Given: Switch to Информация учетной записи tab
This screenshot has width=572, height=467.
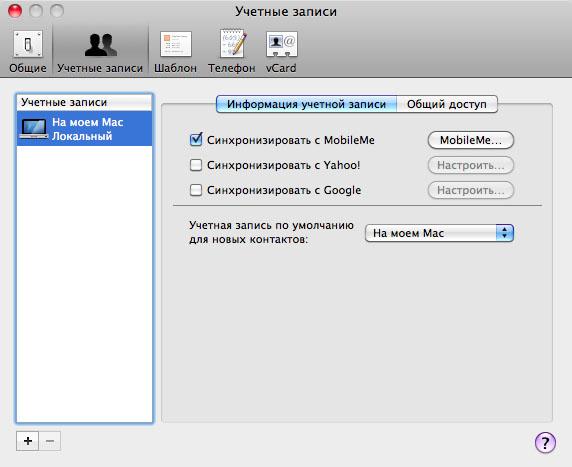Looking at the screenshot, I should pyautogui.click(x=306, y=104).
